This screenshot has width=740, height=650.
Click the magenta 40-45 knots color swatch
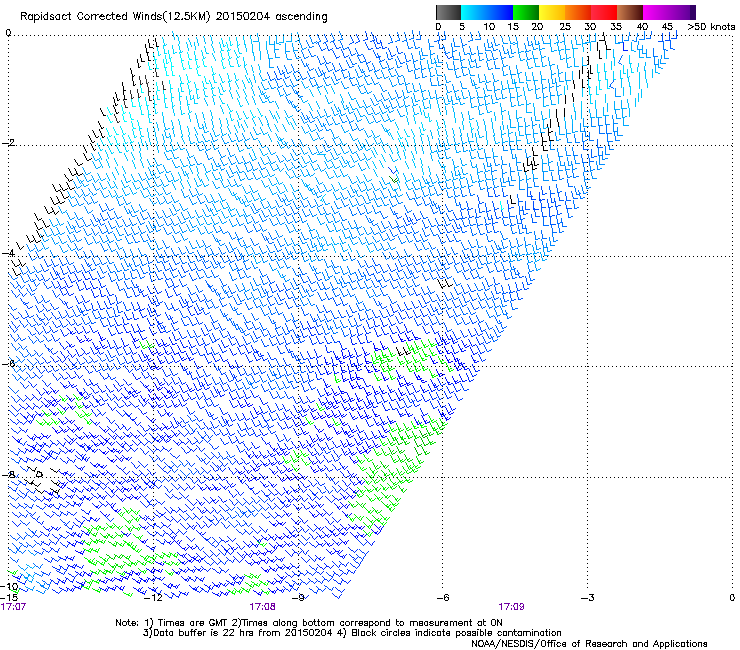pyautogui.click(x=656, y=12)
